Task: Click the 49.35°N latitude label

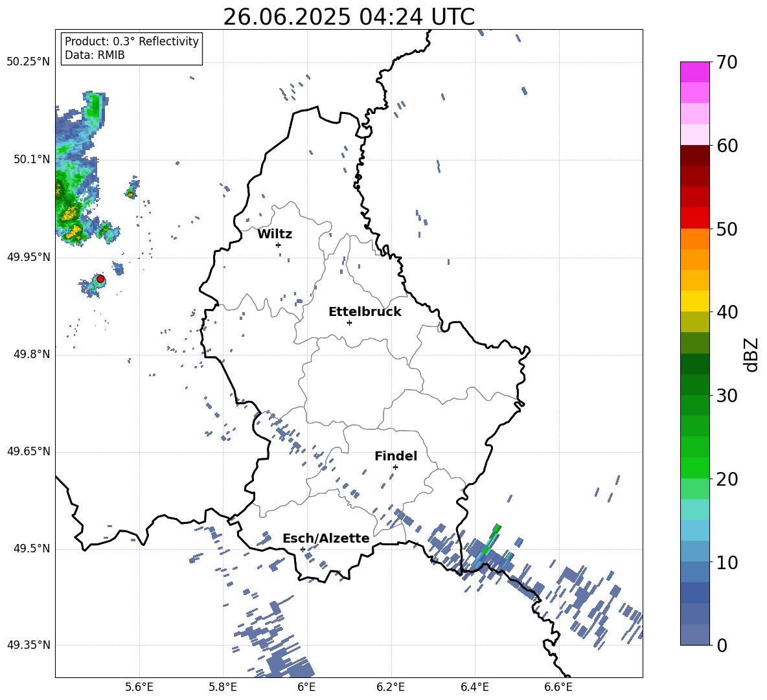Action: coord(29,645)
